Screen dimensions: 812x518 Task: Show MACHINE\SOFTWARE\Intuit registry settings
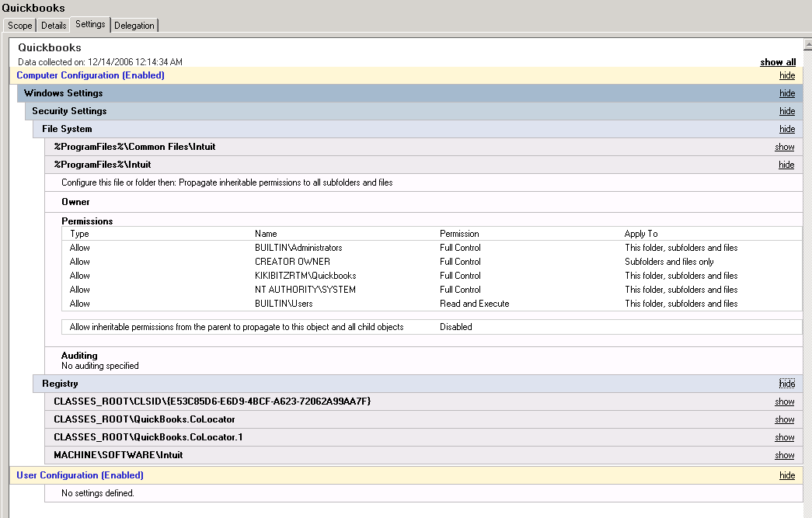pyautogui.click(x=784, y=455)
